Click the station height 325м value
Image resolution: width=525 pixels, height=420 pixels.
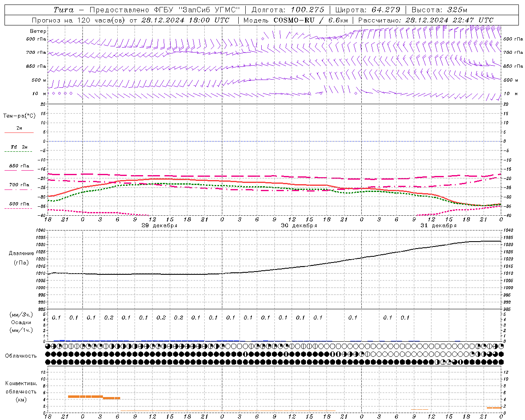pyautogui.click(x=457, y=10)
